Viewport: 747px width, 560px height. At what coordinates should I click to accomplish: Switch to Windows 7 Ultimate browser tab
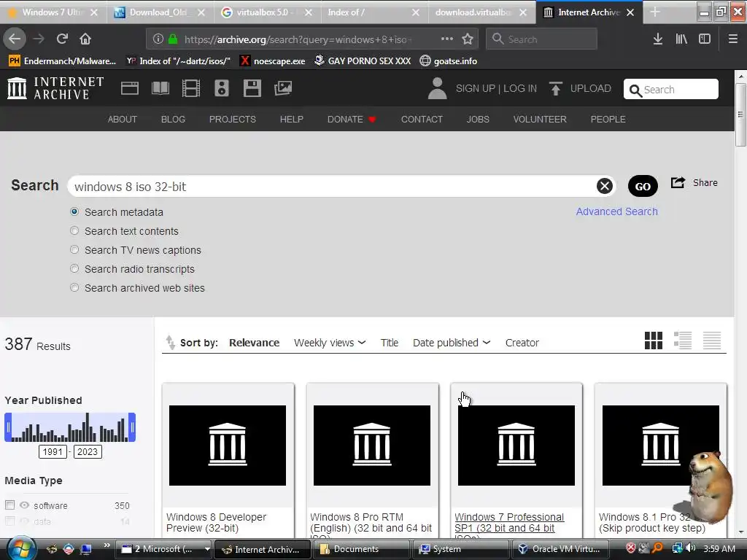[x=53, y=12]
